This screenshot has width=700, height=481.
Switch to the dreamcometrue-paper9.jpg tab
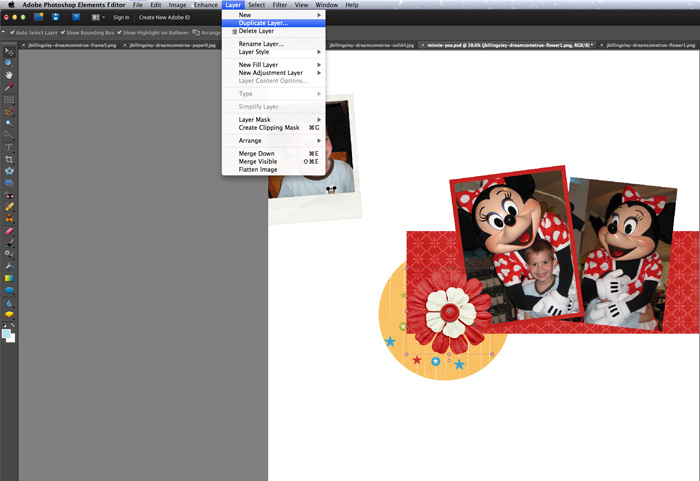click(172, 45)
